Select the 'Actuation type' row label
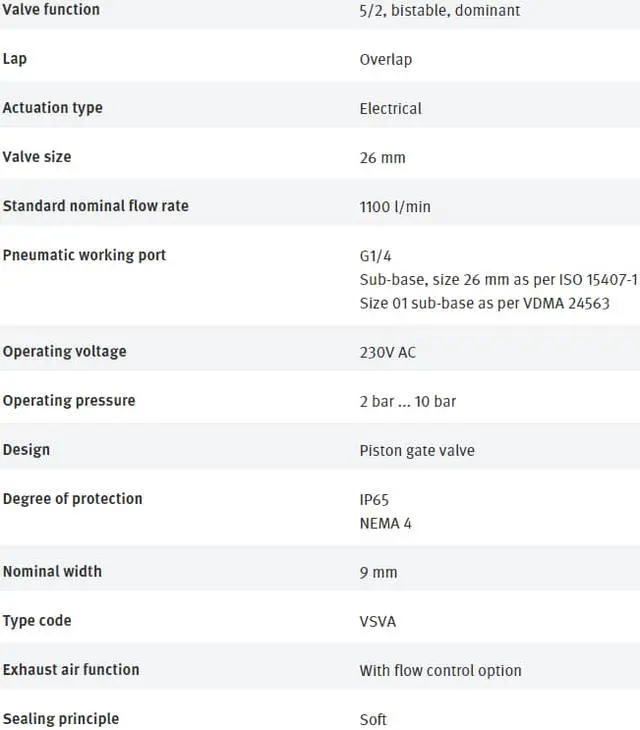This screenshot has height=730, width=640. coord(52,108)
